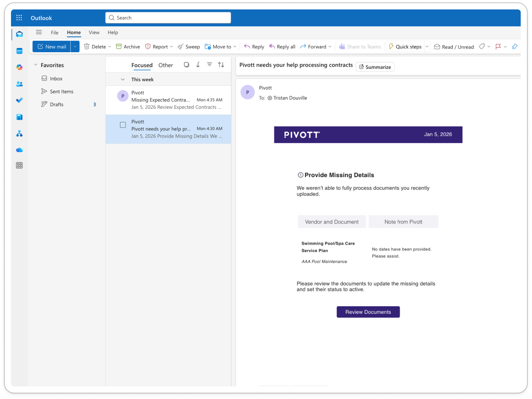Open the Quick steps dropdown arrow
Screen dimensions: 532x399
point(427,46)
